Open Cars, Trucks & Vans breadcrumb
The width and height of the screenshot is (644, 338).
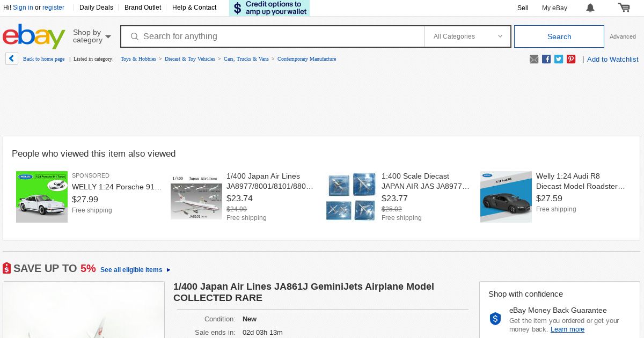point(246,59)
